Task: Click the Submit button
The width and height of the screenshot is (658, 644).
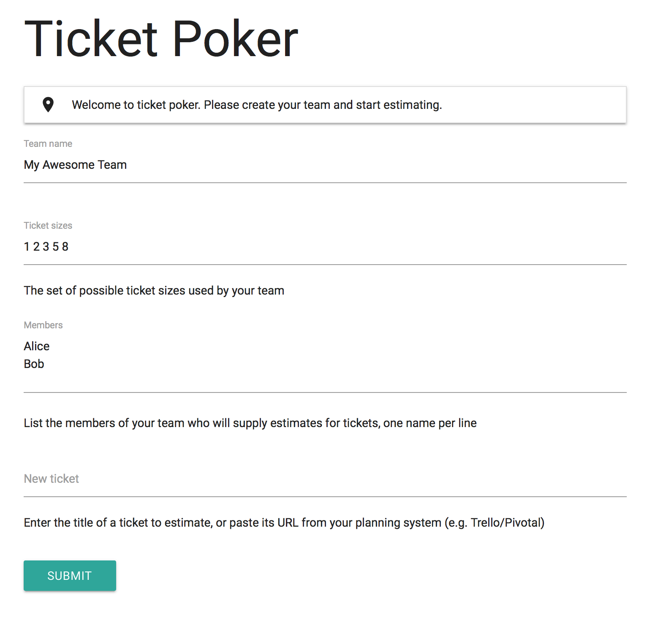Action: (70, 576)
